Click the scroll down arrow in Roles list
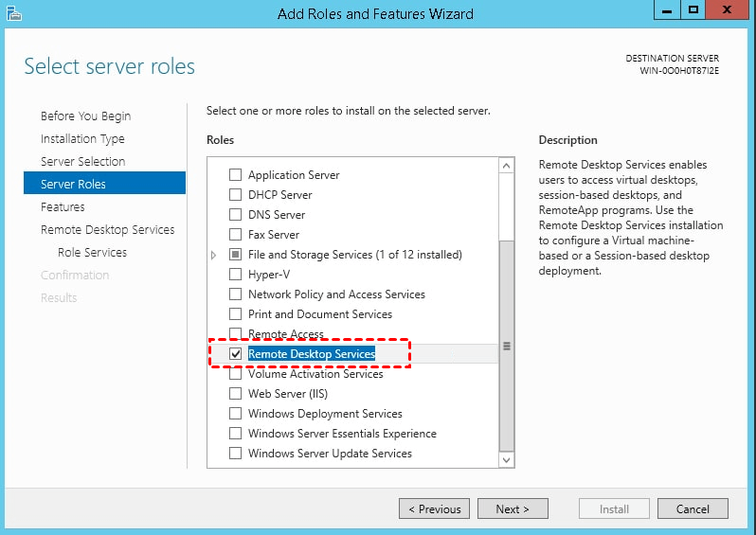Viewport: 756px width, 535px height. click(506, 459)
